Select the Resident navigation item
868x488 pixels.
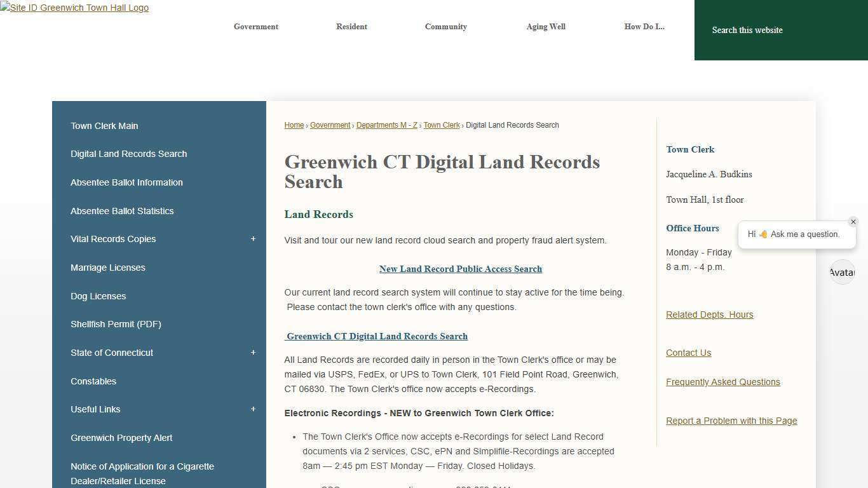(351, 27)
